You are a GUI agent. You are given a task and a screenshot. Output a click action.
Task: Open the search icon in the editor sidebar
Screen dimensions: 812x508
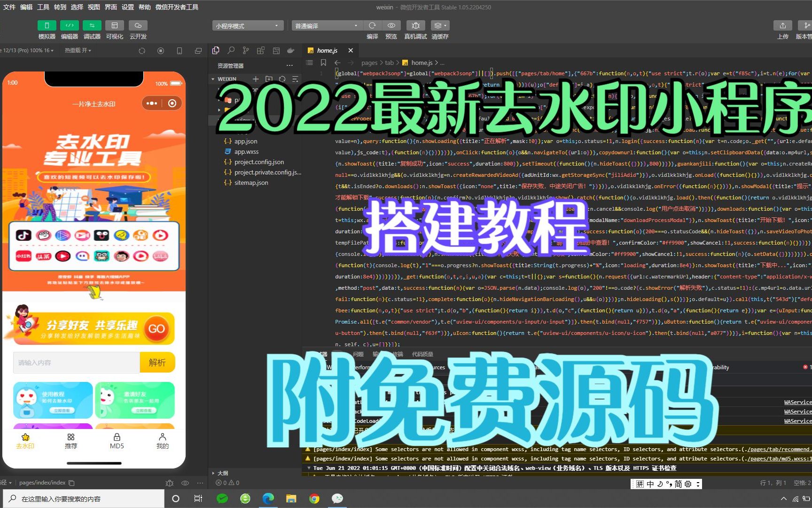tap(231, 50)
